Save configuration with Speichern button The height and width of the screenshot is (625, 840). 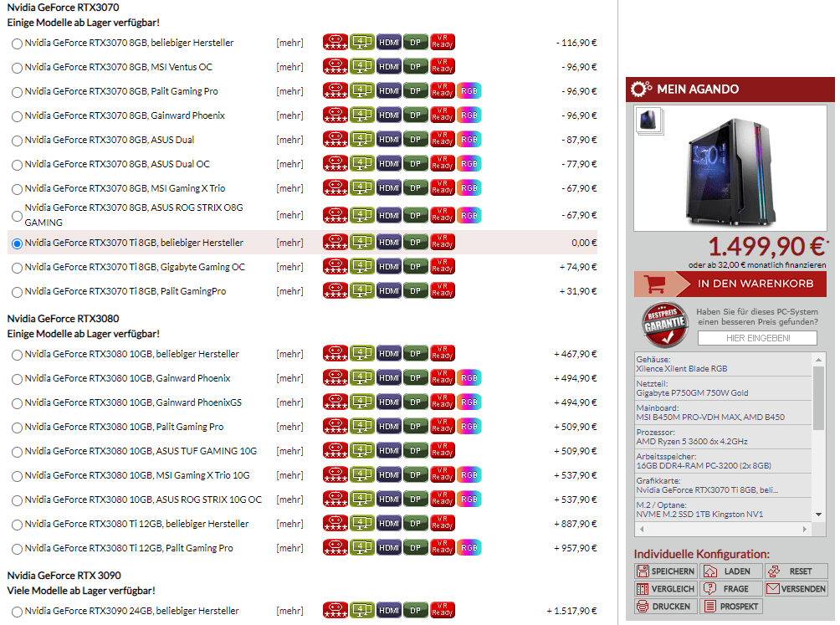(x=666, y=571)
